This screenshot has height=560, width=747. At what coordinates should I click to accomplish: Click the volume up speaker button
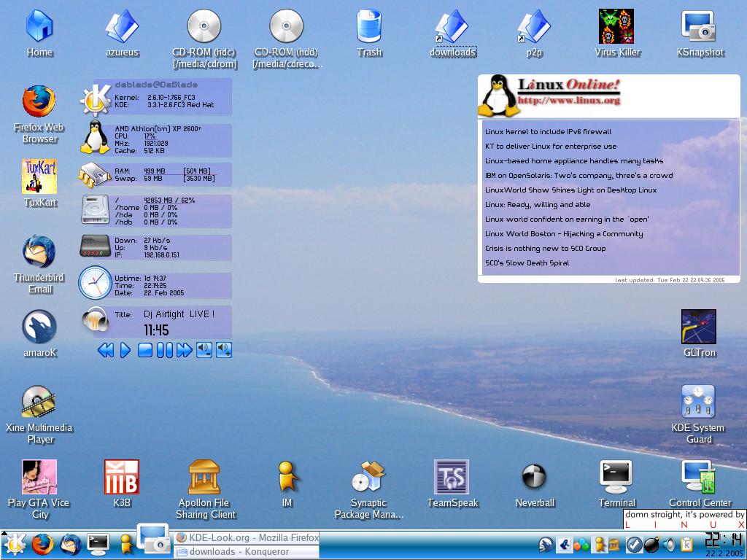224,350
